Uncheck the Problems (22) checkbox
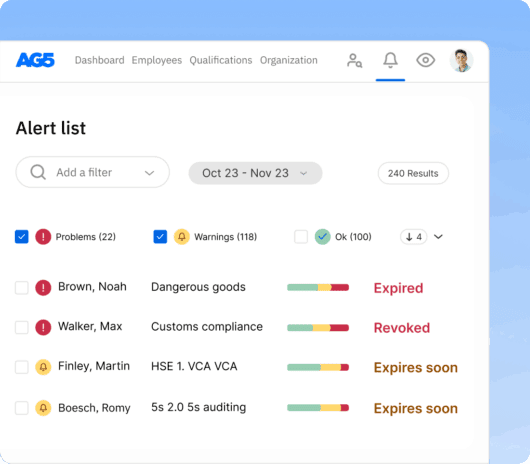 pos(22,237)
